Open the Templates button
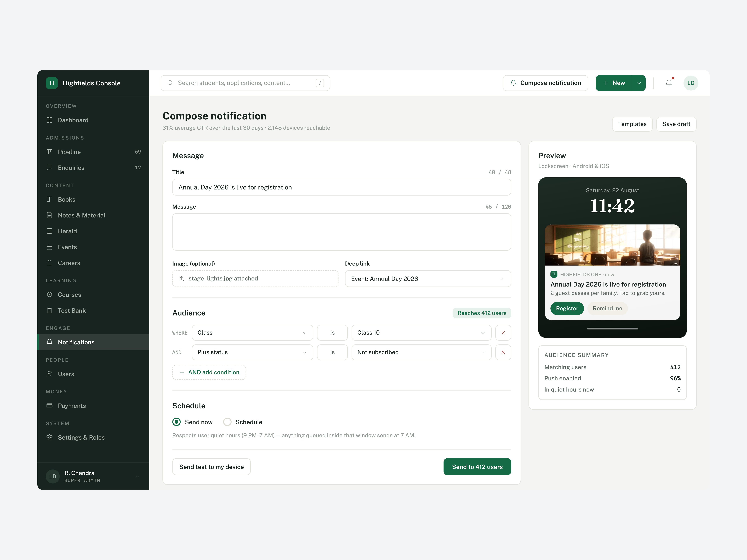Image resolution: width=747 pixels, height=560 pixels. coord(632,124)
